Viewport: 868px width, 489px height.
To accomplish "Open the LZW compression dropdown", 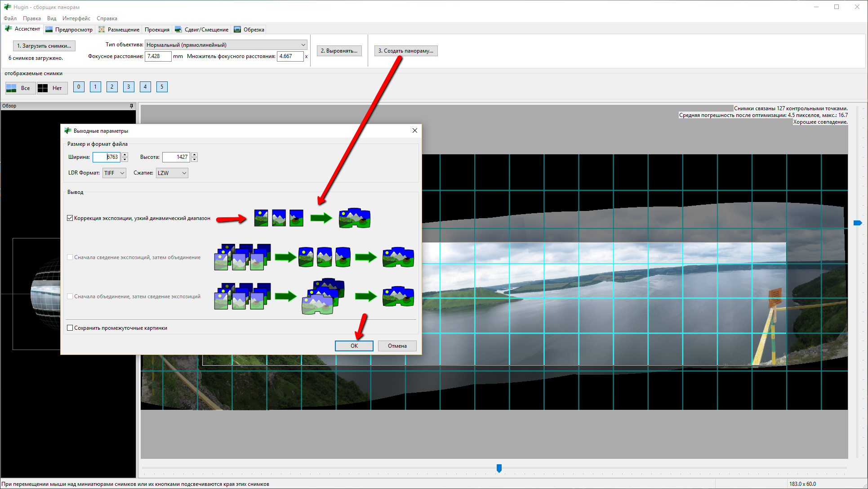I will point(172,173).
